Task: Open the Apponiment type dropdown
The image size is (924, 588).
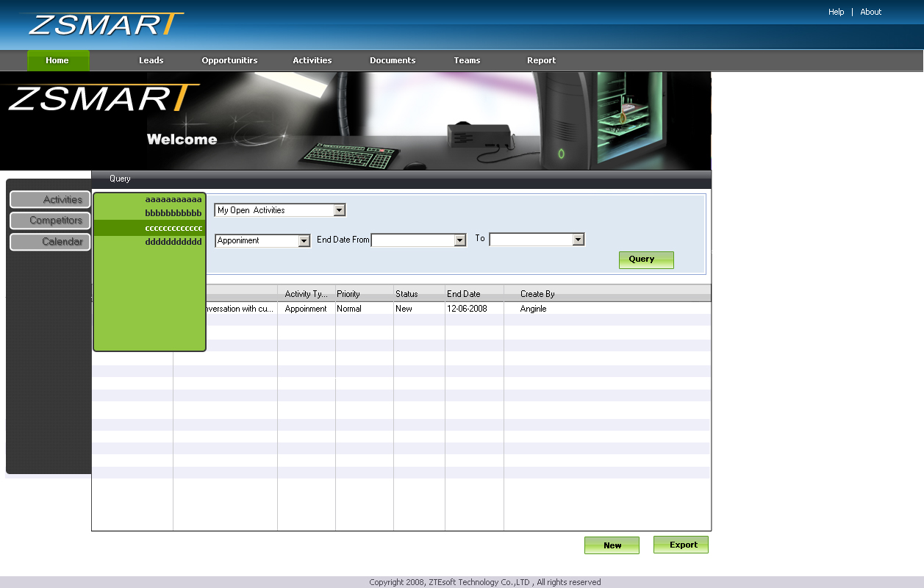Action: [304, 240]
